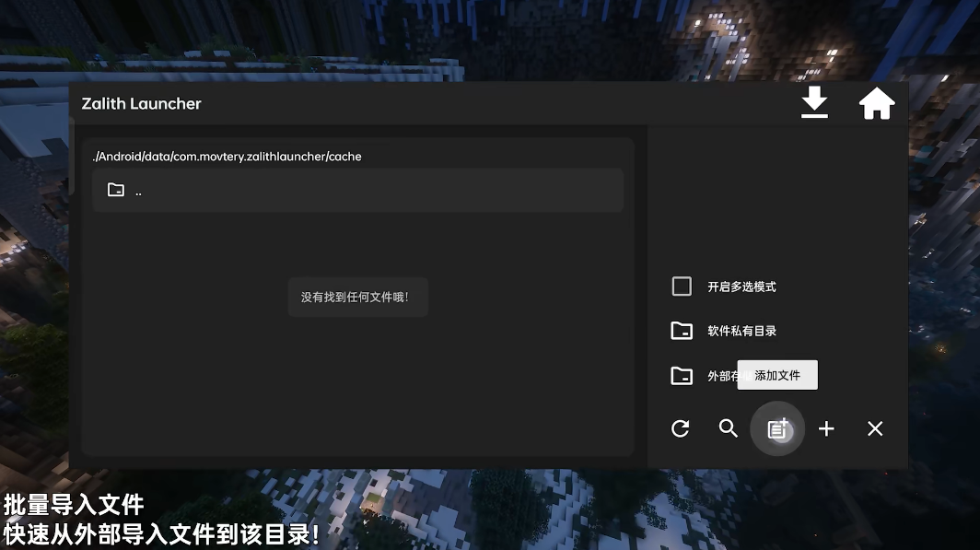This screenshot has height=550, width=980.
Task: Click the X icon to close the file browser
Action: click(x=874, y=428)
